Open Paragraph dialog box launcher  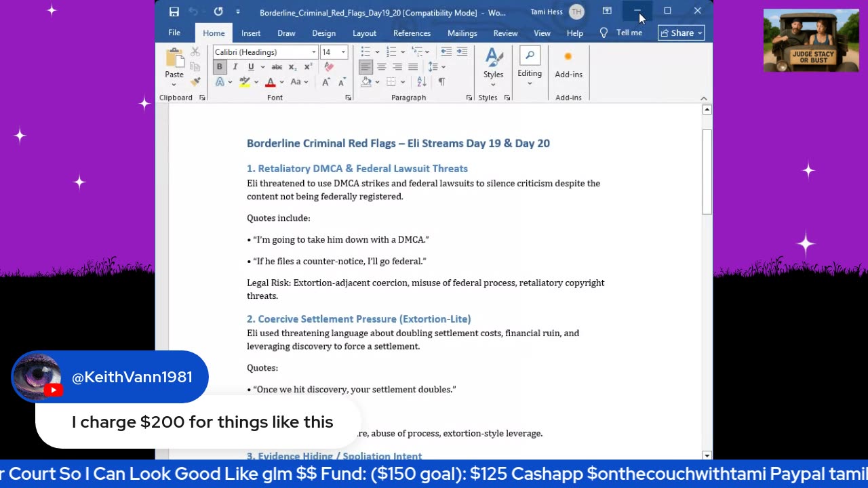click(x=469, y=98)
